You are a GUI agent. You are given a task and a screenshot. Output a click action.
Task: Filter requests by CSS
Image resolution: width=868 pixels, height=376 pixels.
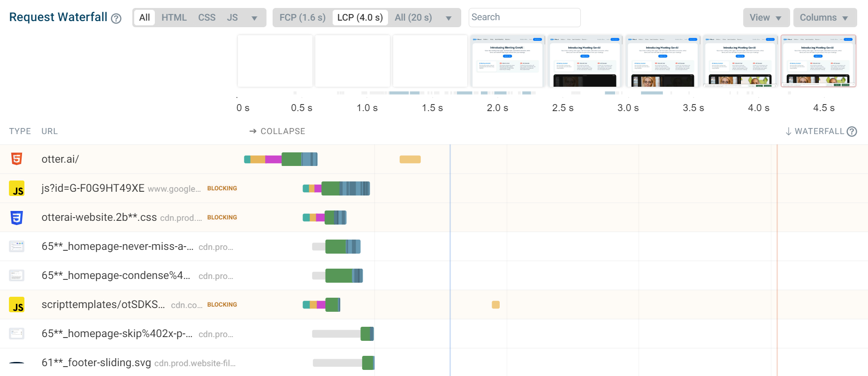(x=207, y=17)
